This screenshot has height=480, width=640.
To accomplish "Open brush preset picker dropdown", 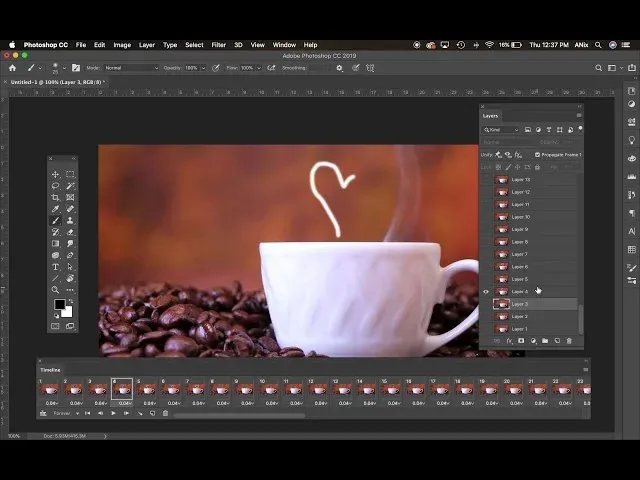I will [64, 68].
